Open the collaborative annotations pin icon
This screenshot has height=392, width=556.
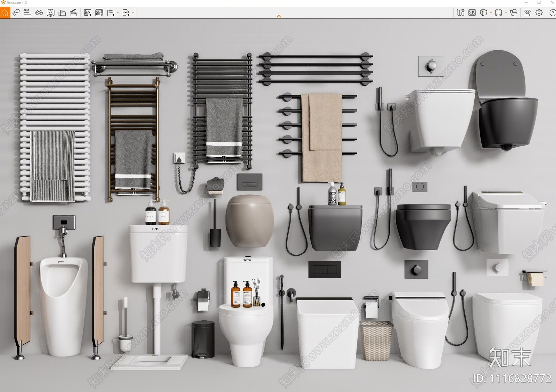click(16, 13)
